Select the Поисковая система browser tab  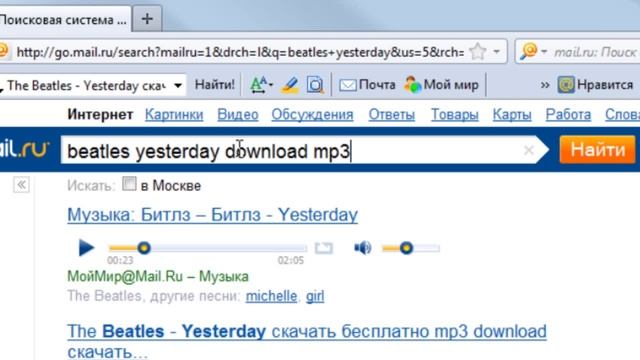pos(65,20)
